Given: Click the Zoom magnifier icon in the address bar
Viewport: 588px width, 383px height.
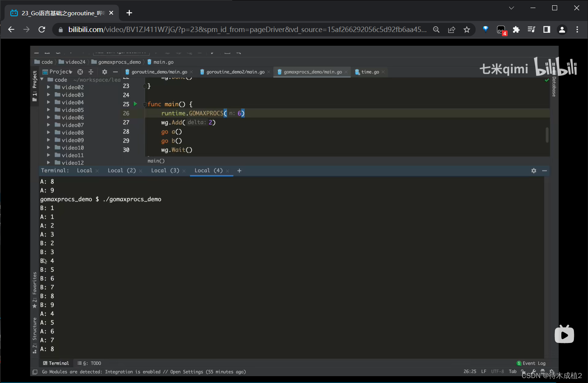Looking at the screenshot, I should pos(436,29).
